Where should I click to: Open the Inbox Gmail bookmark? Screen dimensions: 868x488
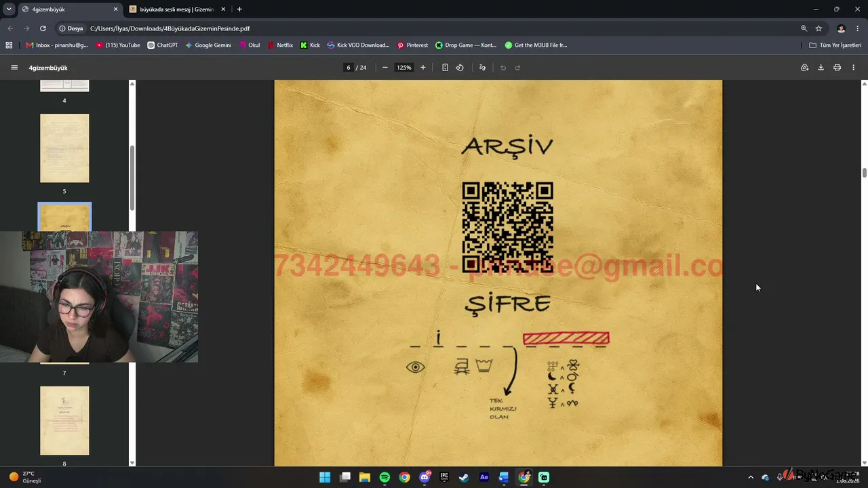(x=57, y=45)
